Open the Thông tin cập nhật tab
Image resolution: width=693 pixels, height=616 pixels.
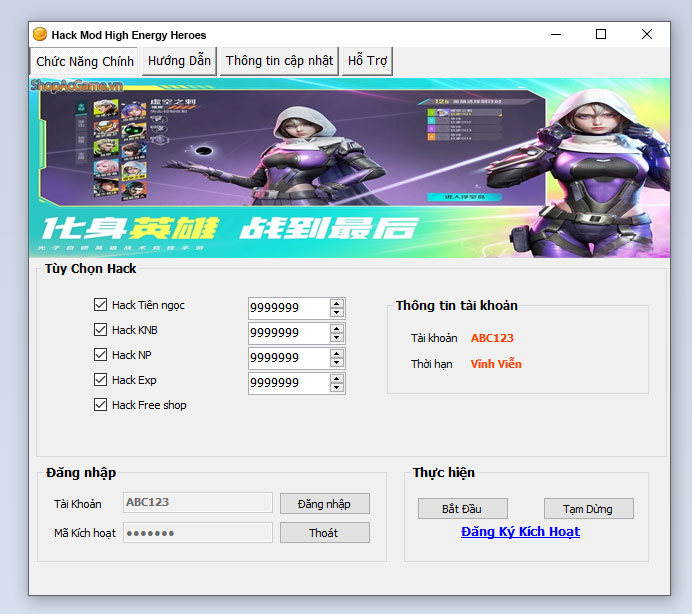[x=279, y=61]
